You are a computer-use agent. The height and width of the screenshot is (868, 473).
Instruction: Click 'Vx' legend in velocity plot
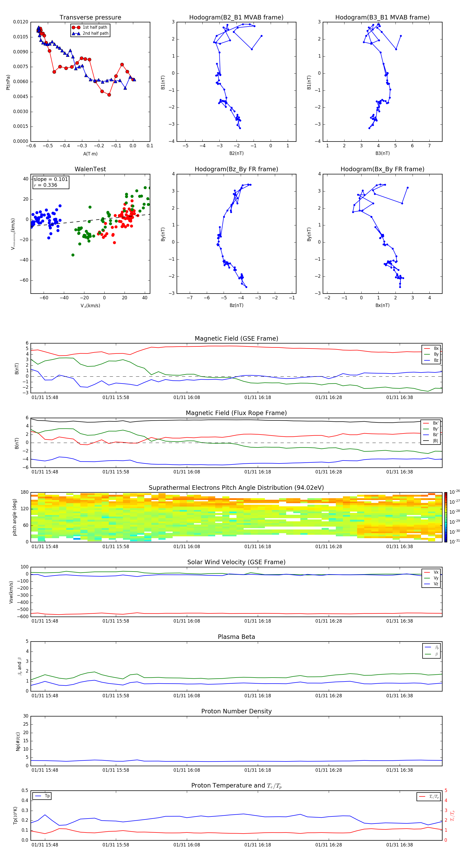431,572
